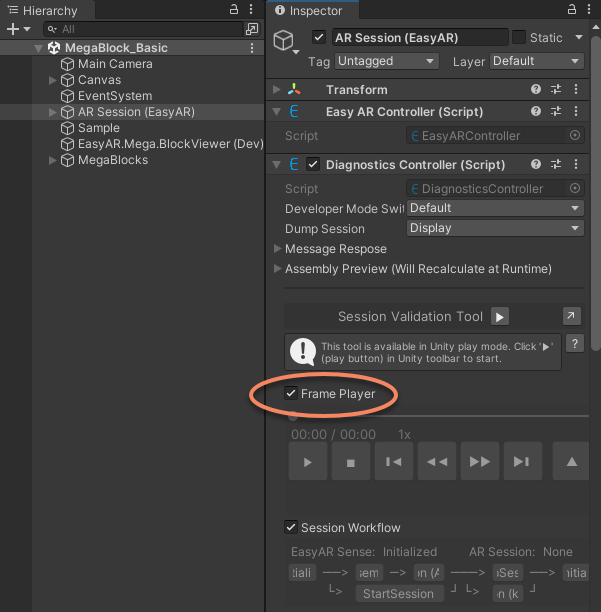Stop the frame player
This screenshot has height=612, width=601.
(x=351, y=461)
